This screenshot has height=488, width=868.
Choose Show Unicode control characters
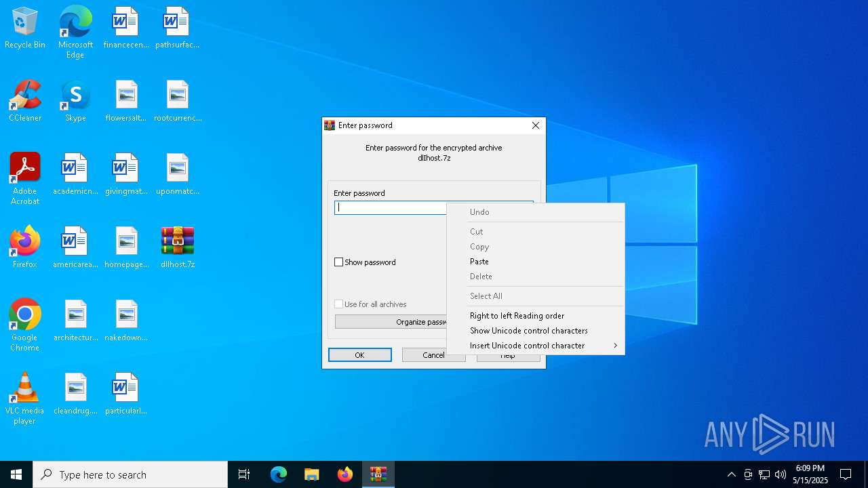536,331
